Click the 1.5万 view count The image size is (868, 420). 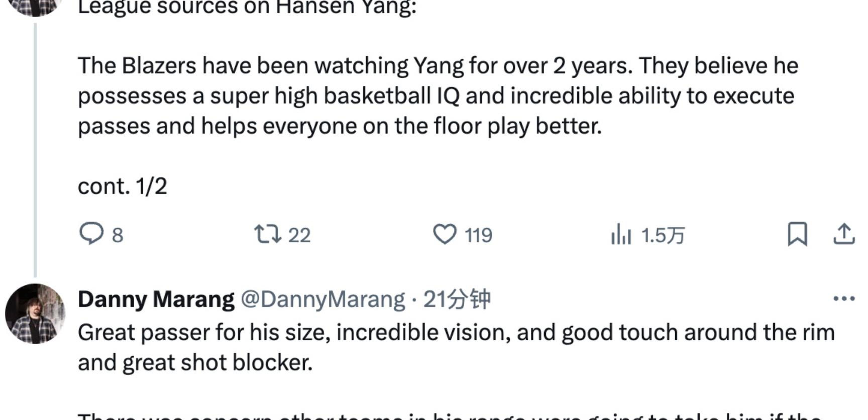pyautogui.click(x=663, y=235)
